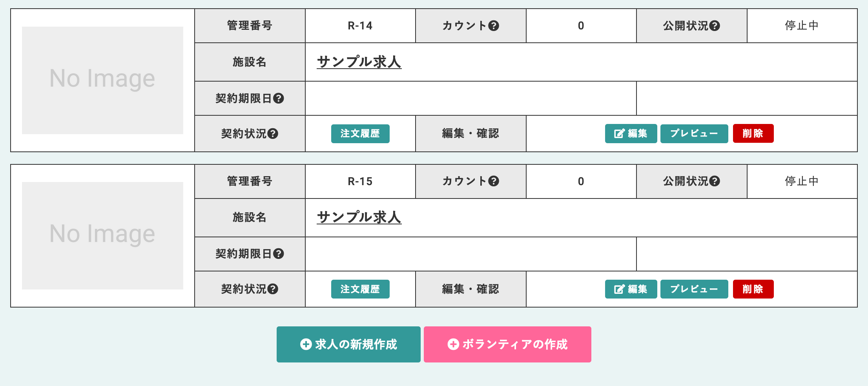Click the カウント help icon for R-14
This screenshot has width=868, height=386.
pos(494,26)
